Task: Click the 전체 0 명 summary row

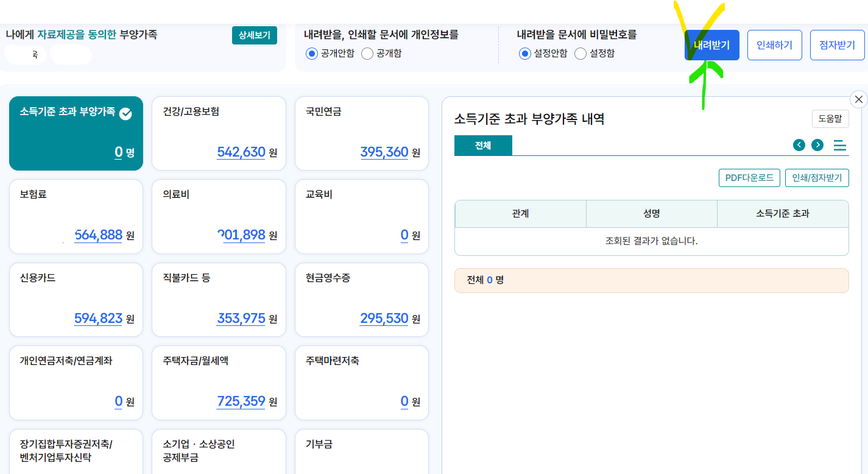Action: (x=652, y=280)
